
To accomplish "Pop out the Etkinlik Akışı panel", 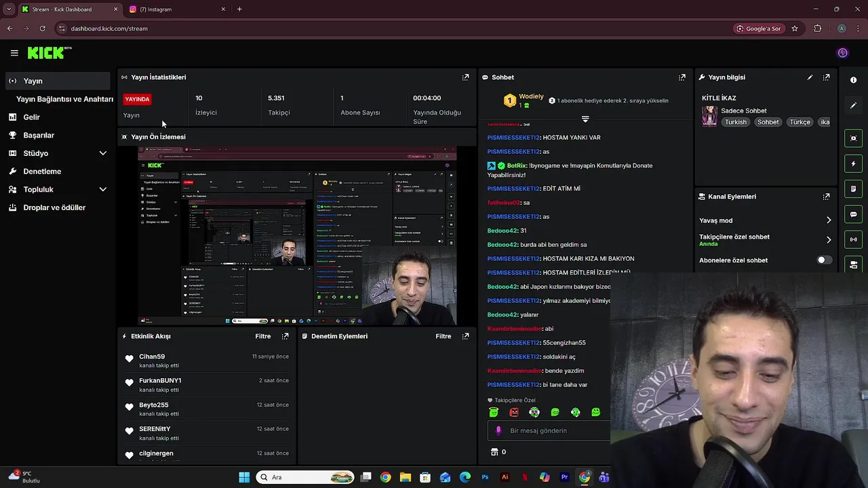I will pyautogui.click(x=285, y=336).
